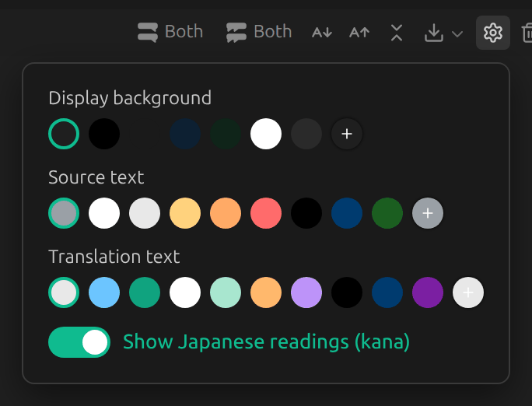This screenshot has width=532, height=406.
Task: Click the trash icon in toolbar
Action: (x=527, y=33)
